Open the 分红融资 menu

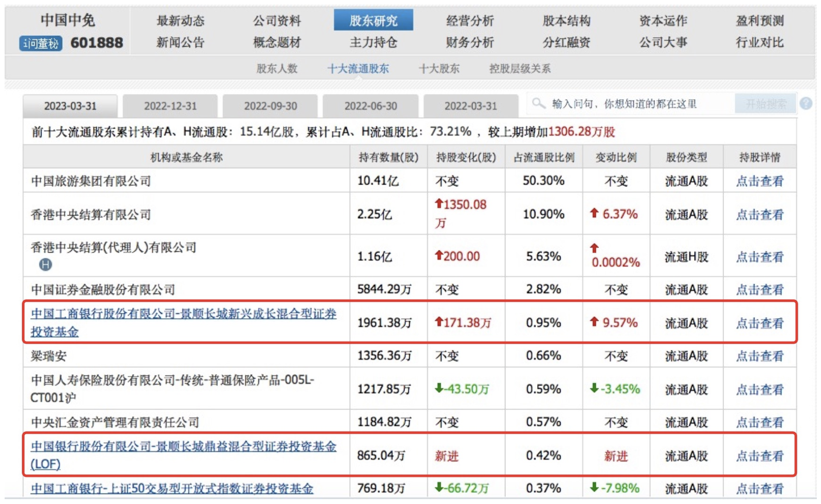(x=566, y=43)
